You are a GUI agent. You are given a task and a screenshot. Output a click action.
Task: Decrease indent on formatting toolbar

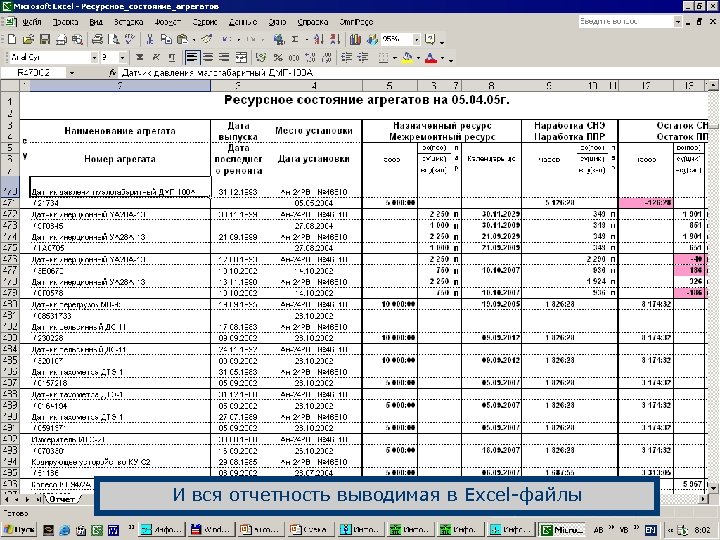tap(346, 57)
